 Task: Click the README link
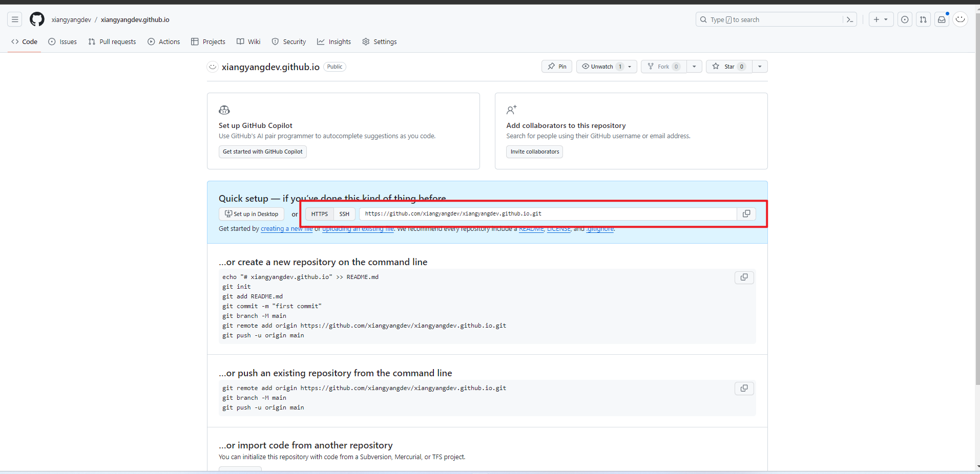[531, 229]
